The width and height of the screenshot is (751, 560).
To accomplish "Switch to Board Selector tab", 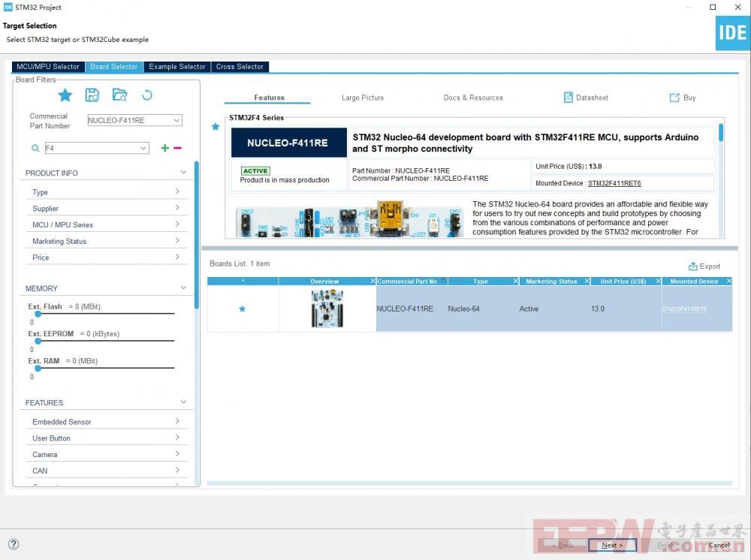I will click(x=114, y=67).
